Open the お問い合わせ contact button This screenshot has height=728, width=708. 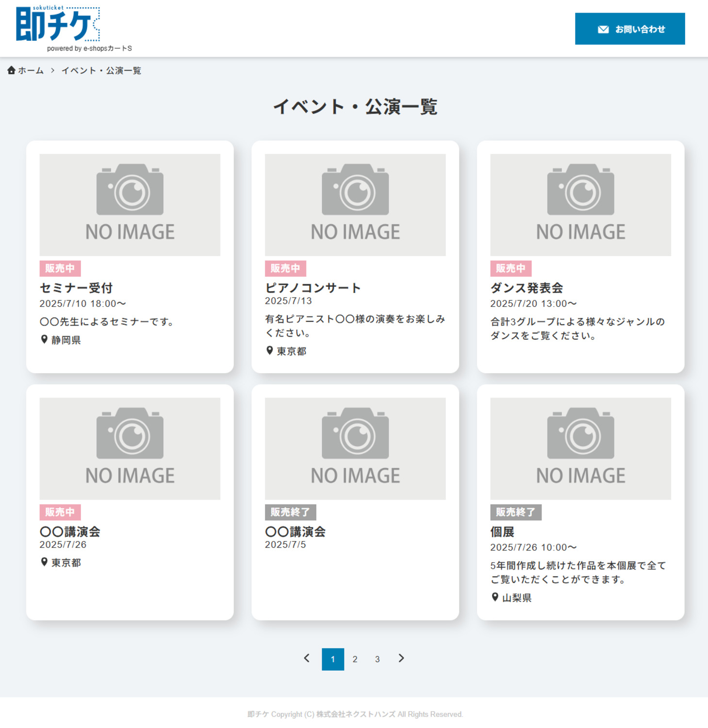[x=630, y=29]
